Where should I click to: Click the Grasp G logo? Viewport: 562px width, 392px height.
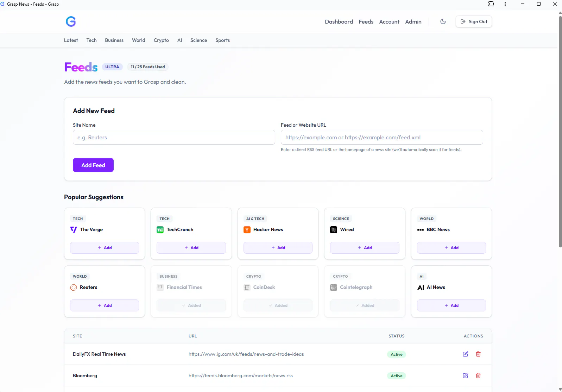pyautogui.click(x=71, y=21)
